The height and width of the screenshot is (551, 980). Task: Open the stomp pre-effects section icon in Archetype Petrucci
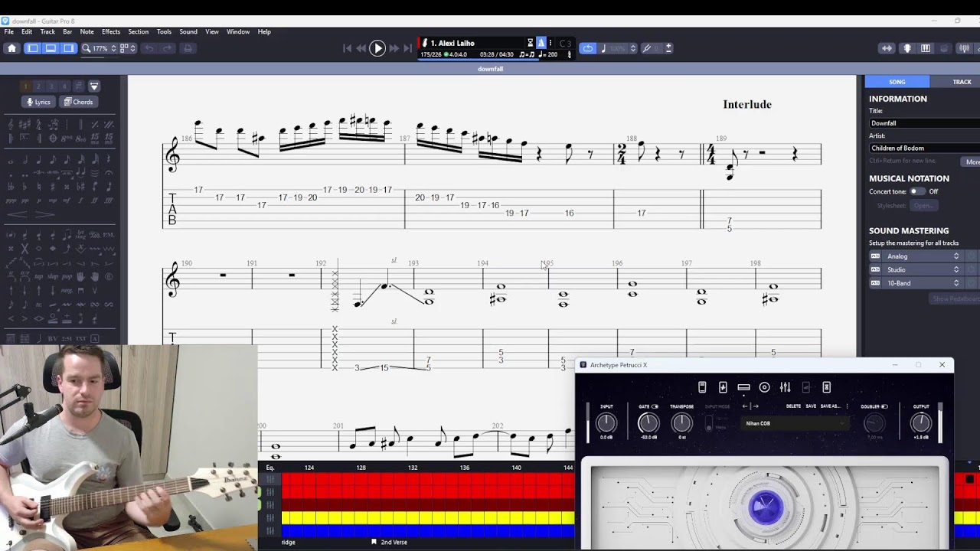coord(702,387)
